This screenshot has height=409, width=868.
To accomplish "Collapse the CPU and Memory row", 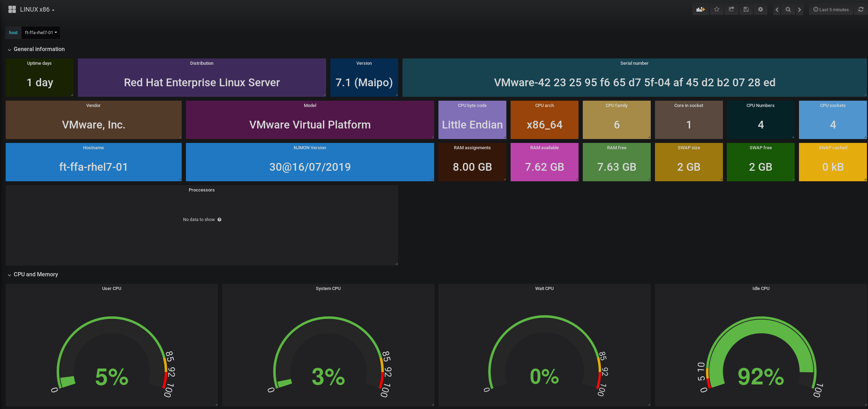I will click(x=36, y=275).
